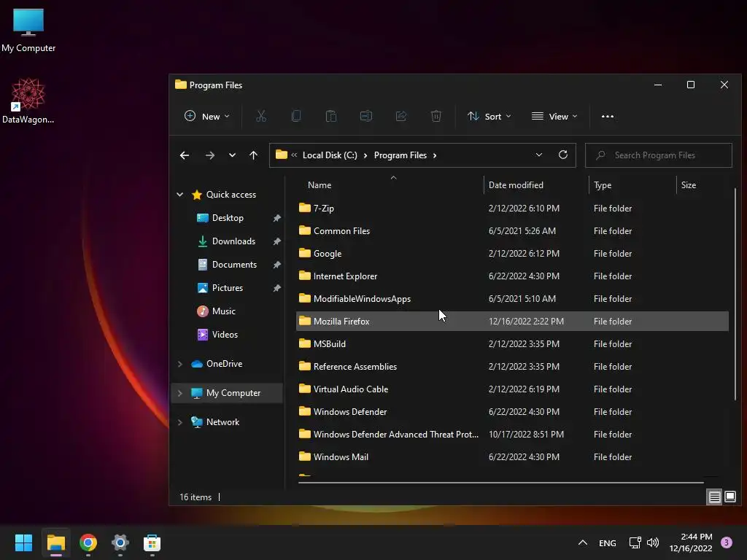Click the horizontal scrollbar of file list
747x560 pixels.
pyautogui.click(x=500, y=483)
